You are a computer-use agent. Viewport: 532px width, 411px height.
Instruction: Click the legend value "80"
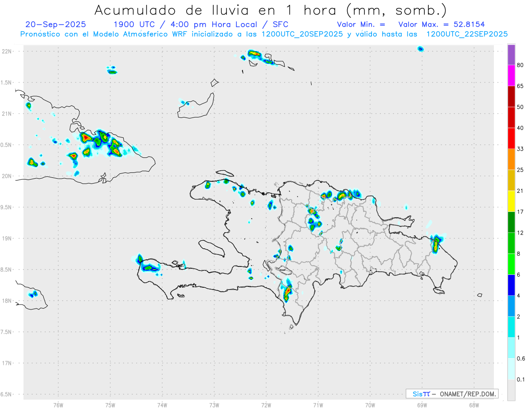point(520,65)
